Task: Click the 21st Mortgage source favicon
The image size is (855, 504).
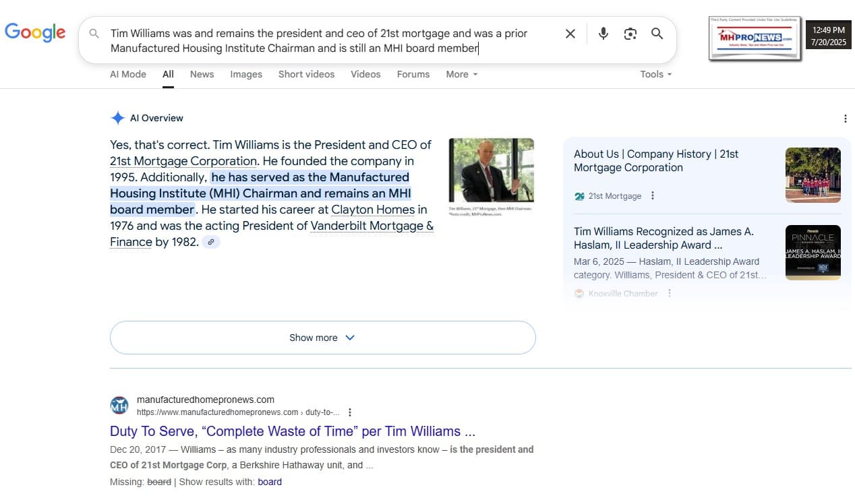Action: [x=579, y=196]
